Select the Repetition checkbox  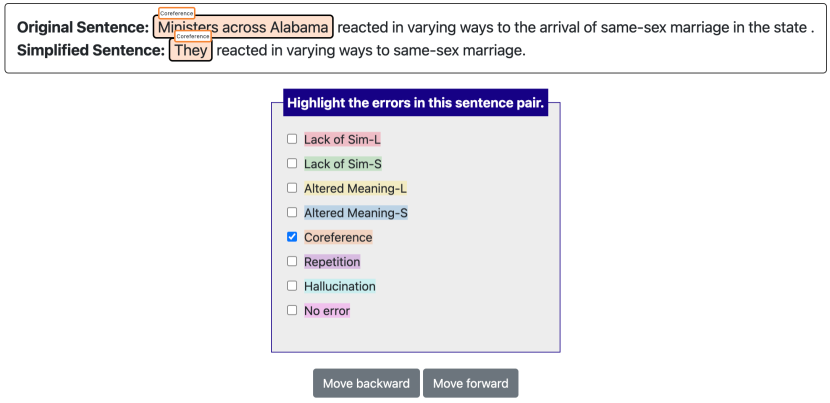[x=292, y=261]
